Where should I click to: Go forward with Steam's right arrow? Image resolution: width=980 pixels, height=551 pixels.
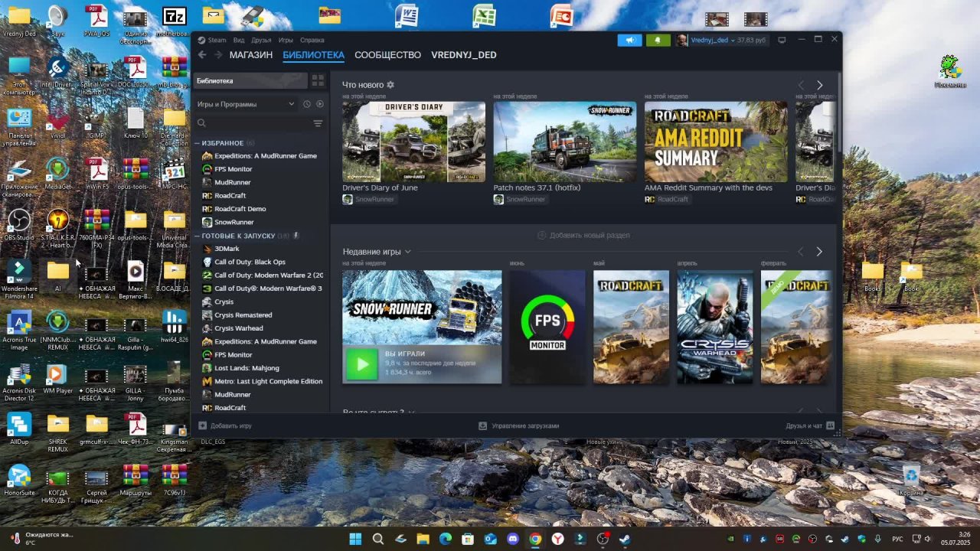pyautogui.click(x=218, y=55)
